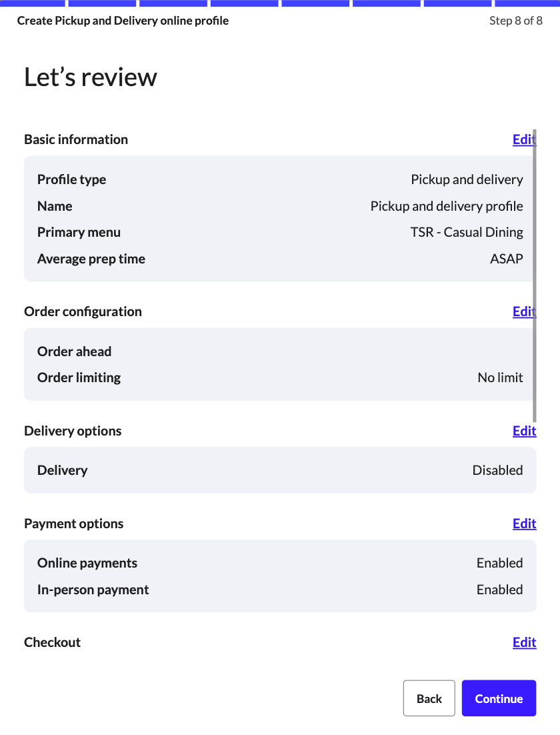
Task: Click the Order limiting No limit row
Action: coord(280,378)
